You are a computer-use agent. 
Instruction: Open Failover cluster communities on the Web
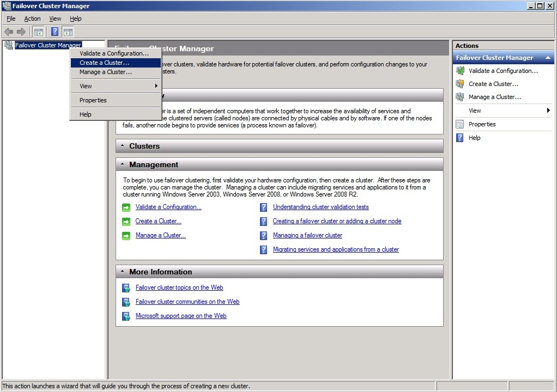[187, 302]
